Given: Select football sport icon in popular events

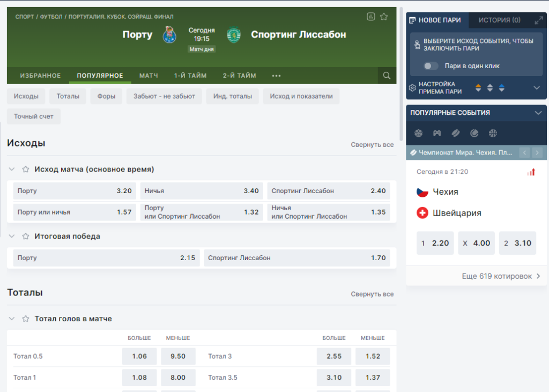Looking at the screenshot, I should [x=418, y=133].
